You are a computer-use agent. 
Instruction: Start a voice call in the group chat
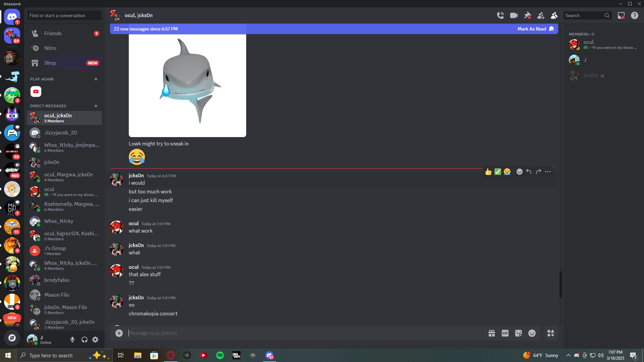pyautogui.click(x=500, y=15)
